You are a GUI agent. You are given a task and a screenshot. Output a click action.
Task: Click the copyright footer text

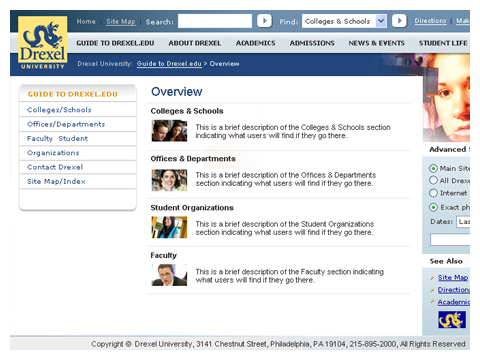tap(278, 344)
